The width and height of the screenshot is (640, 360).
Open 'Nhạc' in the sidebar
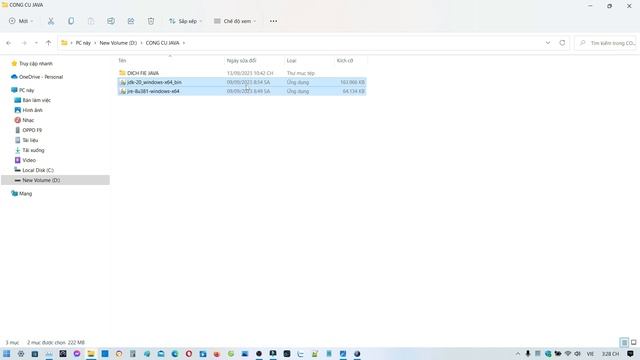click(x=28, y=120)
